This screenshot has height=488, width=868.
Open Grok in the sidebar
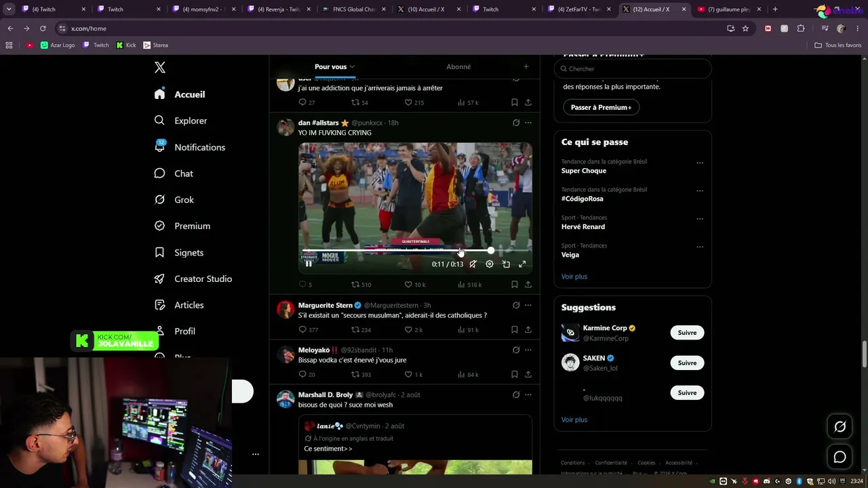[174, 200]
